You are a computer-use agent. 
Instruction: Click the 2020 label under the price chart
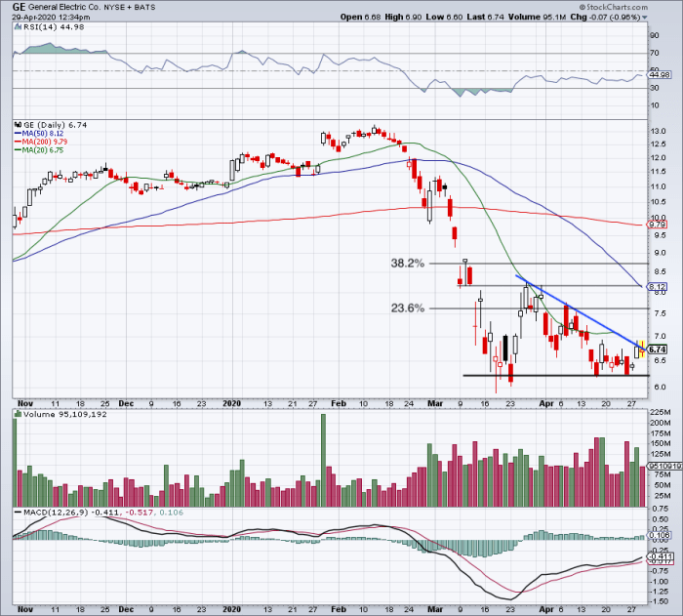click(x=231, y=404)
